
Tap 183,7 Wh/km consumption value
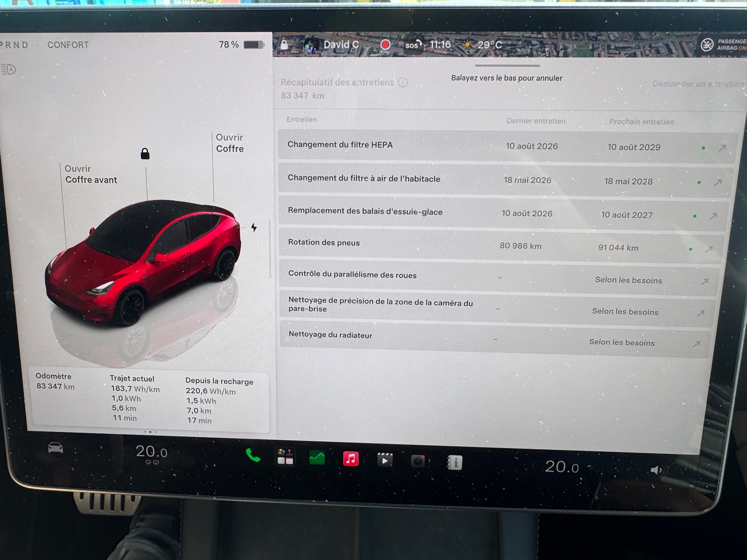[135, 389]
